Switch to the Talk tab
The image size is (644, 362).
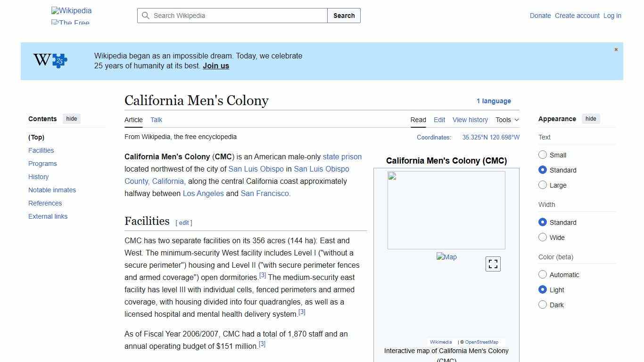[x=156, y=120]
